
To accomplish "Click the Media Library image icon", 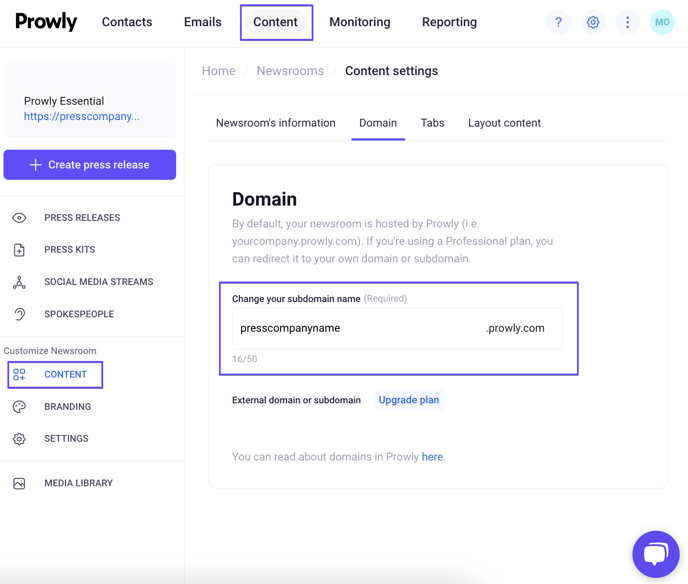I will tap(19, 483).
